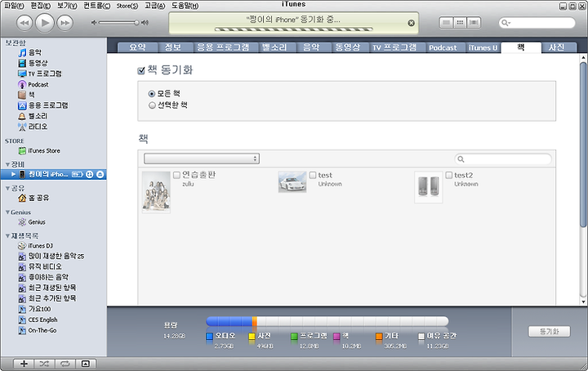Click the 연습출판 book cover thumbnail
The width and height of the screenshot is (588, 371).
coord(156,192)
